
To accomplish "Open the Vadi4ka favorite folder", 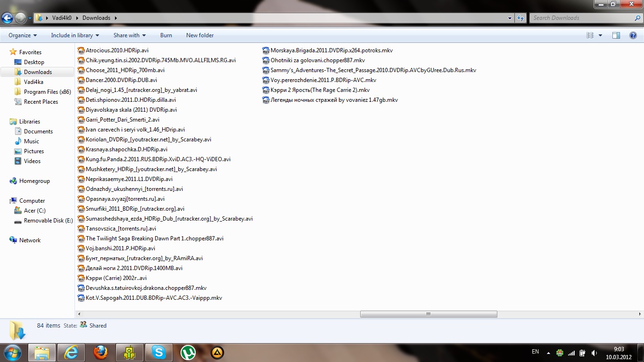I will [x=33, y=82].
